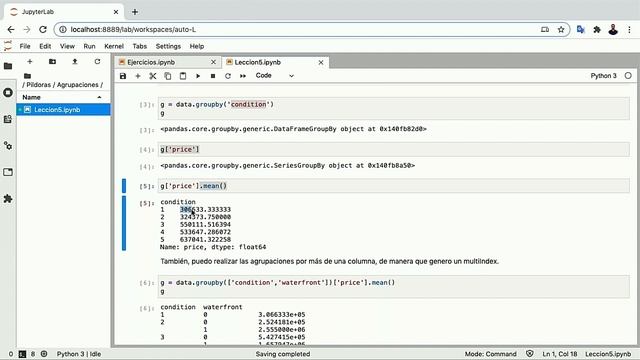This screenshot has width=640, height=360.
Task: Go to the root folder icon
Action: tap(27, 76)
